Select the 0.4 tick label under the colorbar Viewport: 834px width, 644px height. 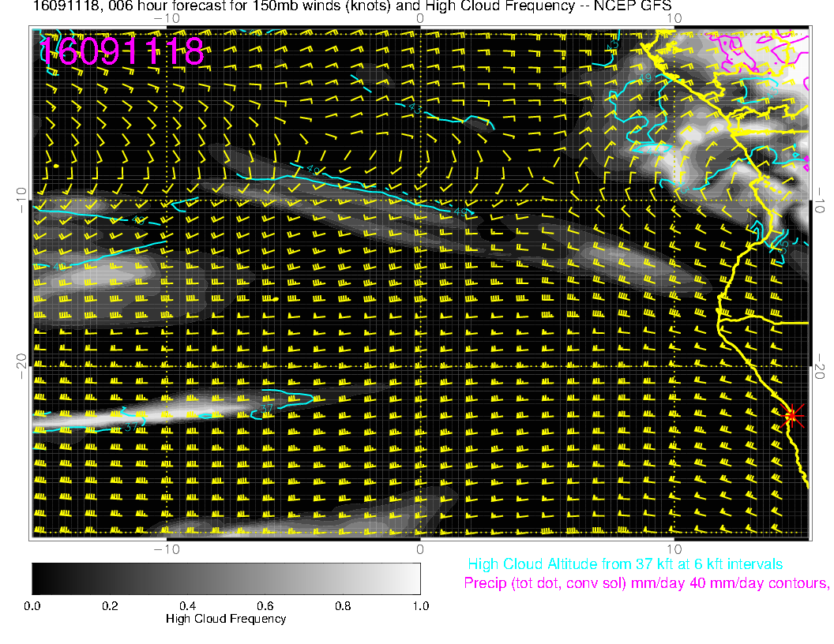[x=187, y=606]
